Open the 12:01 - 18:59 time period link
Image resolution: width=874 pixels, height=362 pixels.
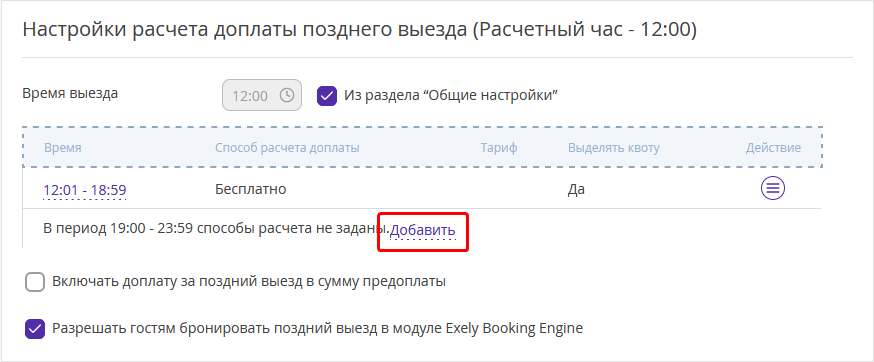(85, 190)
